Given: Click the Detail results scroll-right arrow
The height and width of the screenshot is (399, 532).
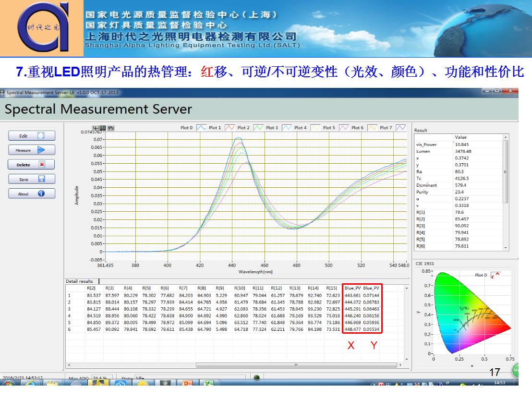Looking at the screenshot, I should (400, 365).
